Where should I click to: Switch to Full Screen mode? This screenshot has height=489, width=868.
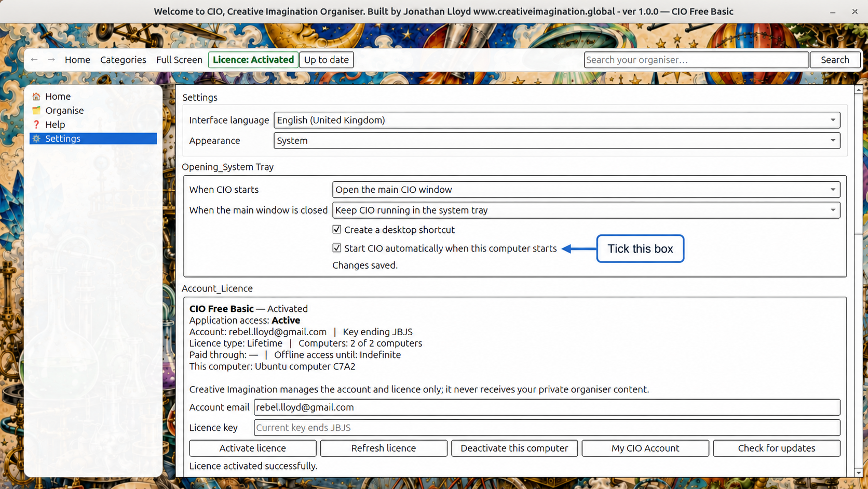coord(179,60)
